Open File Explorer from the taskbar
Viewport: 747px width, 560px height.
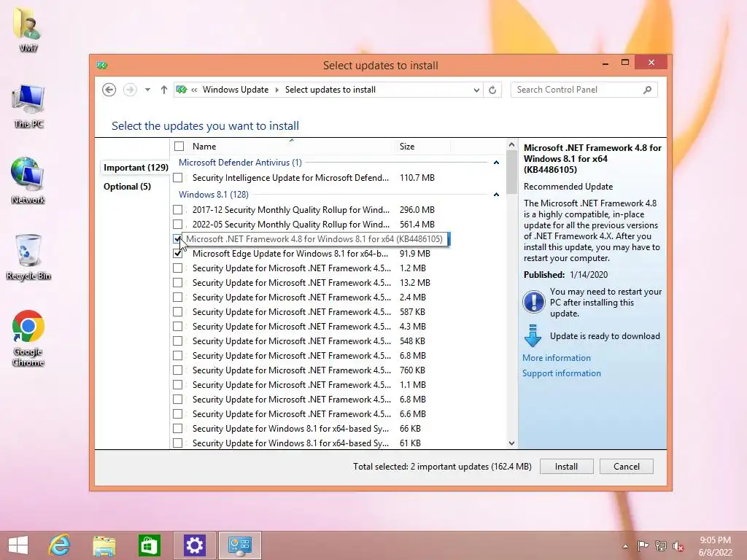(x=104, y=545)
